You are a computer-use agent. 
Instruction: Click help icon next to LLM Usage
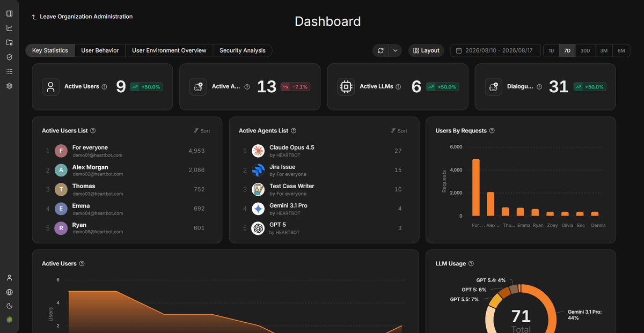[471, 264]
